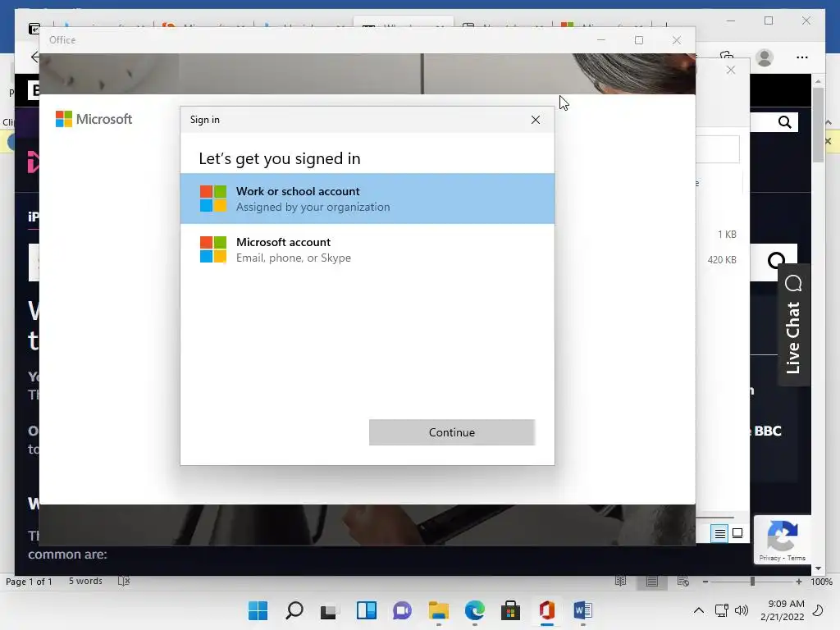Click the 5 words count in status bar

coord(85,581)
